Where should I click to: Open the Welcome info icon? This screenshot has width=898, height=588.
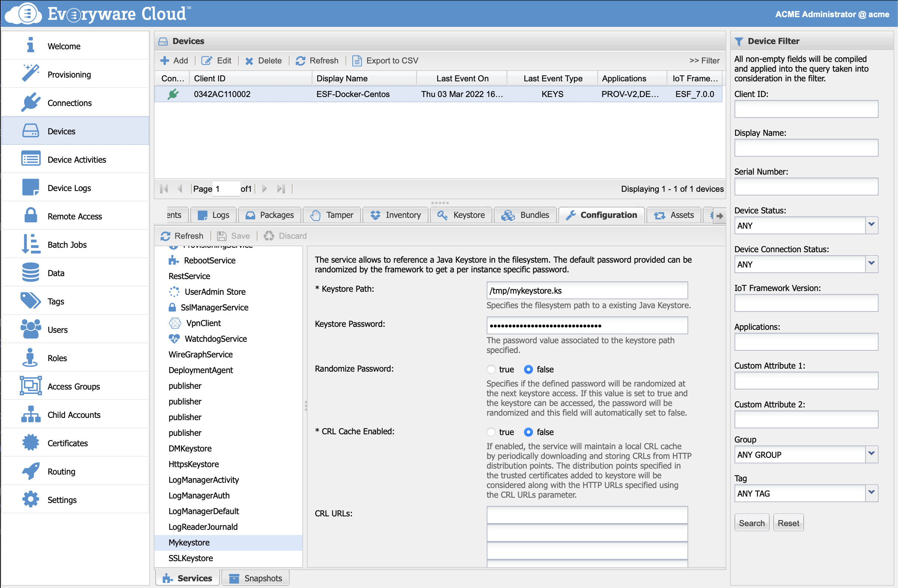coord(31,45)
